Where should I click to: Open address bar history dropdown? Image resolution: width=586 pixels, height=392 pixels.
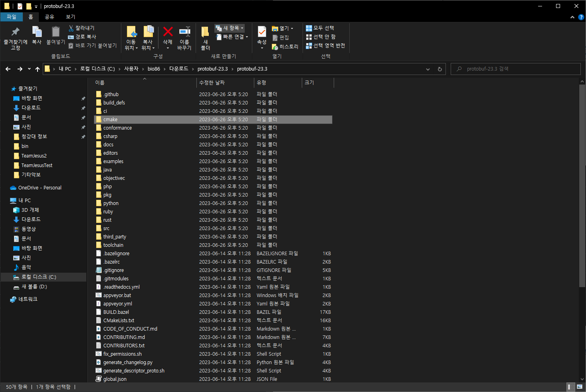pyautogui.click(x=428, y=69)
